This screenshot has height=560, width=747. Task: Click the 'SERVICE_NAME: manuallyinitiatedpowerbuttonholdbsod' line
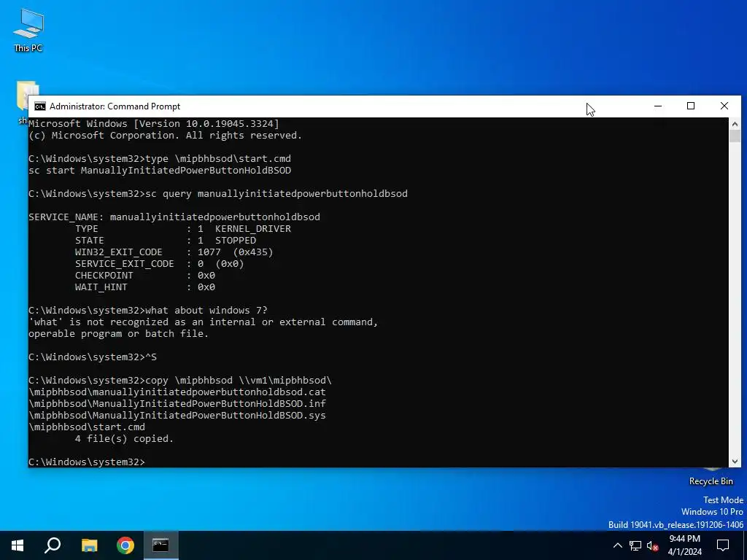point(174,217)
